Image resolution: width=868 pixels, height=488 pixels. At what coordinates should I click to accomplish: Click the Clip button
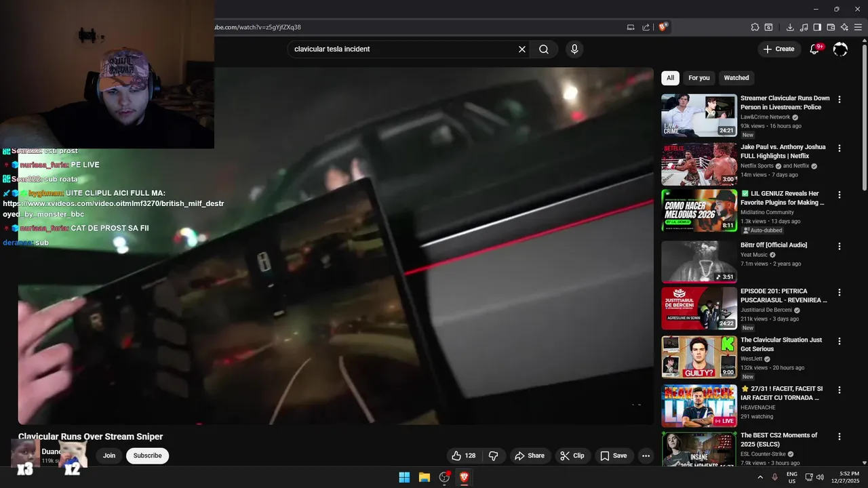pos(572,455)
